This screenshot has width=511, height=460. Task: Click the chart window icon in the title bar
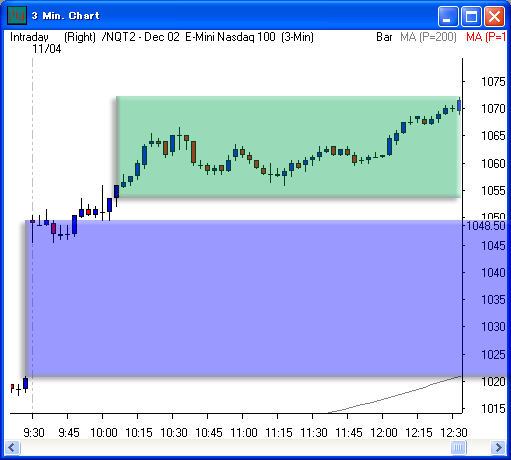point(17,15)
